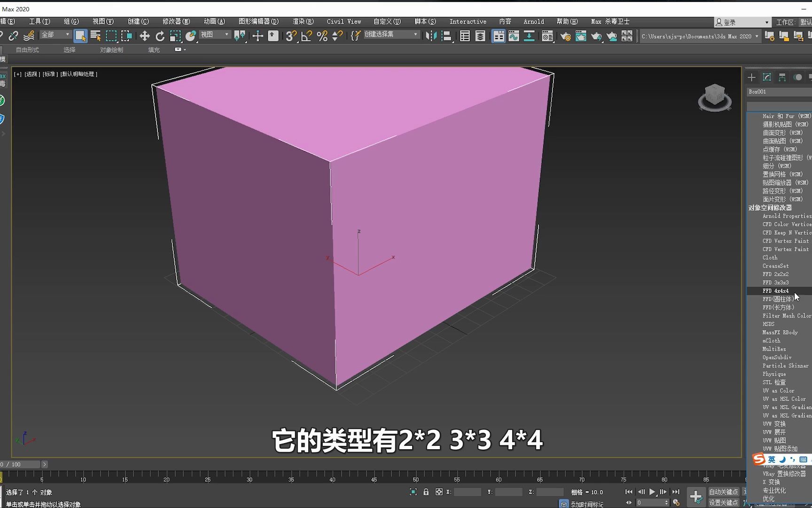
Task: Enable Auto Key animation mode
Action: point(723,491)
